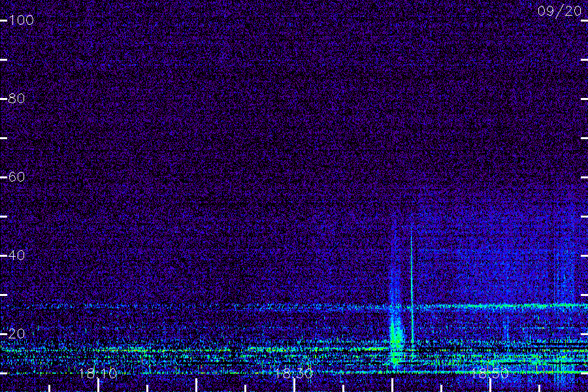Click the 18:50 time axis label
The image size is (588, 392).
pyautogui.click(x=490, y=373)
